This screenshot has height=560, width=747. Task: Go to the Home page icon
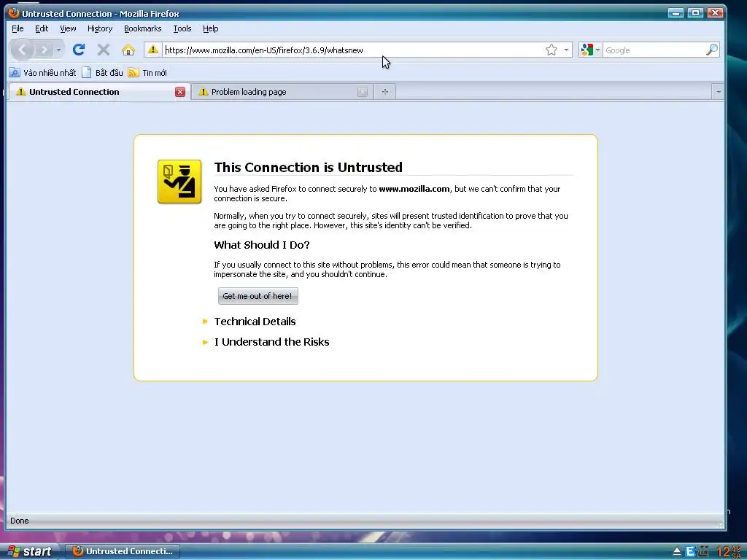coord(128,50)
